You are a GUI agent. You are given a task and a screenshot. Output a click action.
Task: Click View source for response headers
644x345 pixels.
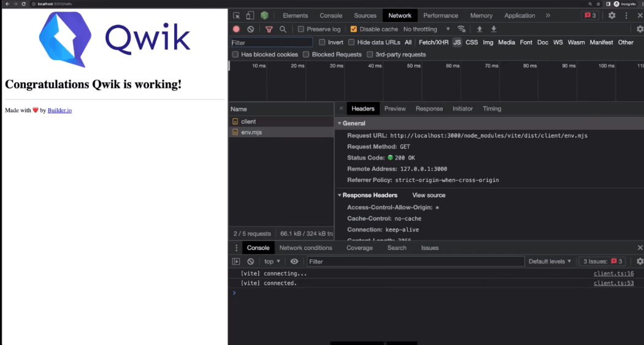click(429, 195)
